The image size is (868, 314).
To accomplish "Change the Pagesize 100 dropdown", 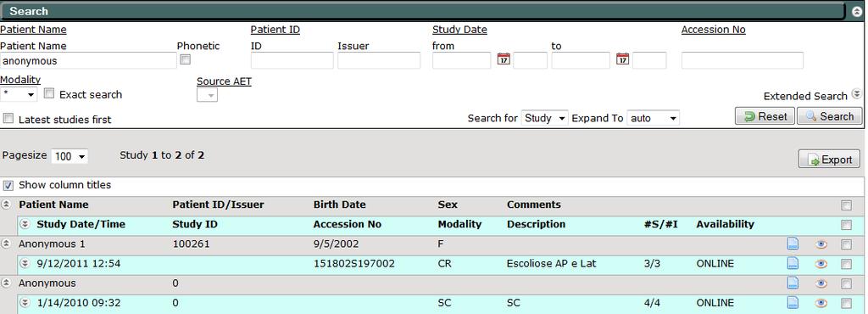I will click(70, 156).
